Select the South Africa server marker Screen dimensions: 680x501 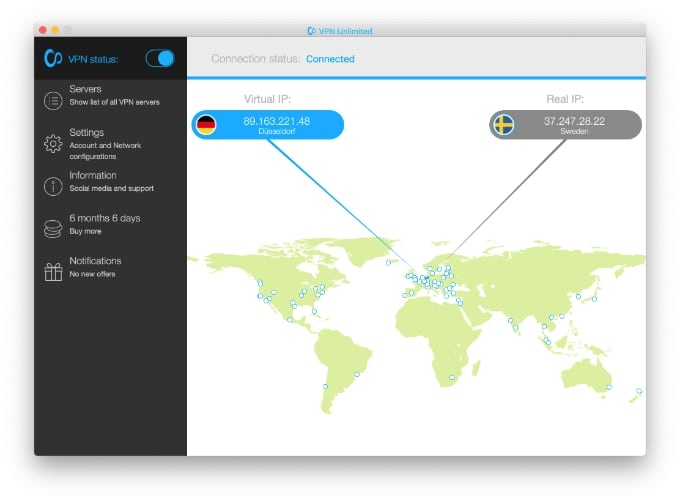[x=451, y=377]
